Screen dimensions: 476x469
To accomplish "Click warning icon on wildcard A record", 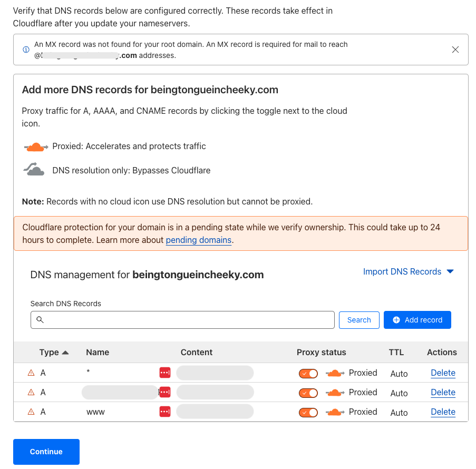I will click(x=31, y=373).
